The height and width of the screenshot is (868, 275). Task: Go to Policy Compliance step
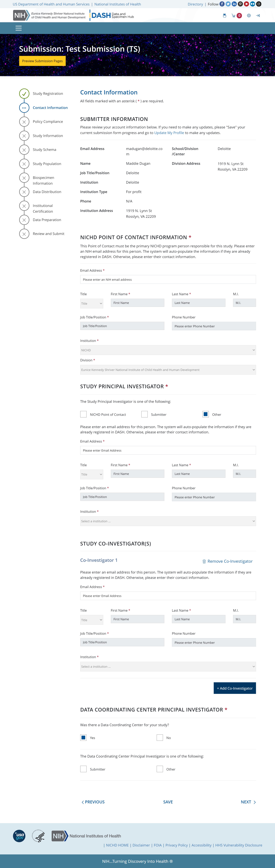tap(47, 122)
